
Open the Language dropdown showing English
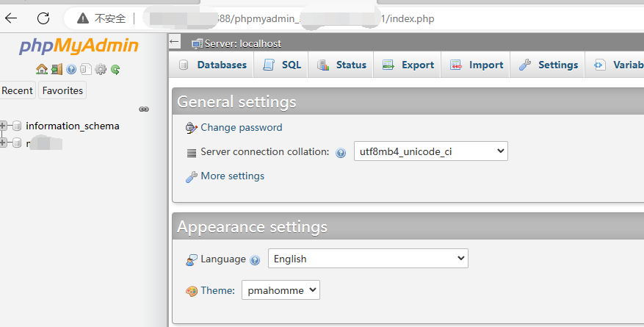tap(368, 259)
